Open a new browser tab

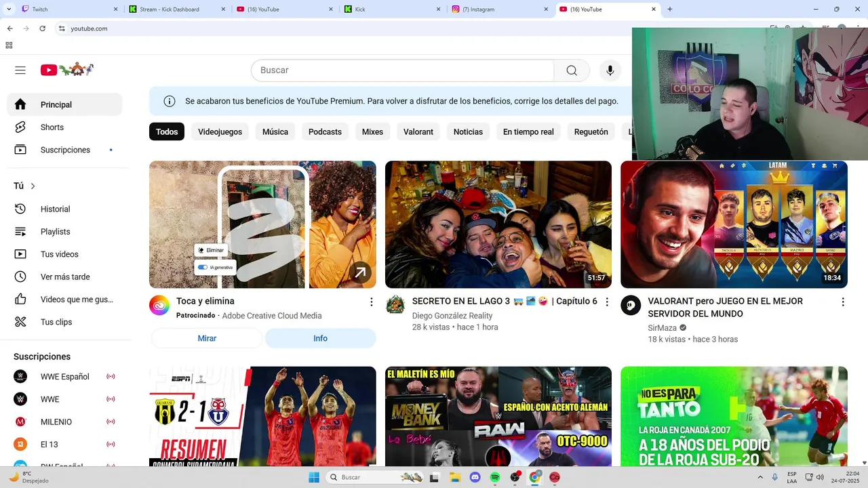670,9
